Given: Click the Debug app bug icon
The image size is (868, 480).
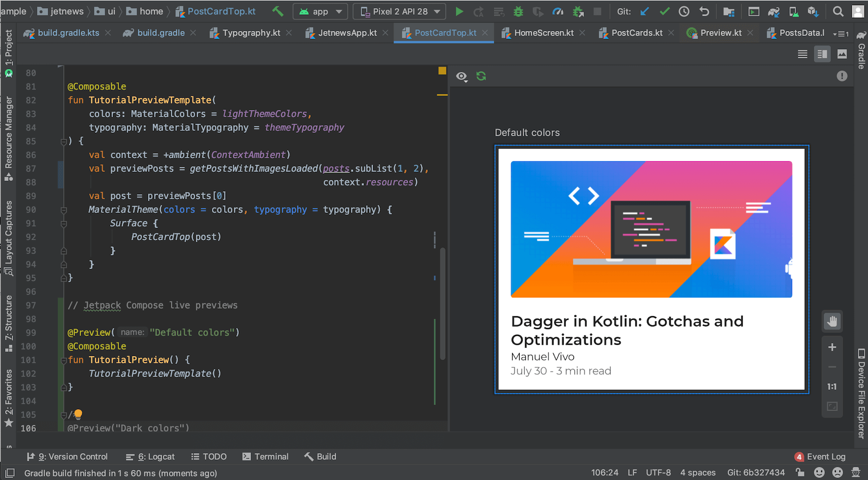Looking at the screenshot, I should (x=518, y=11).
